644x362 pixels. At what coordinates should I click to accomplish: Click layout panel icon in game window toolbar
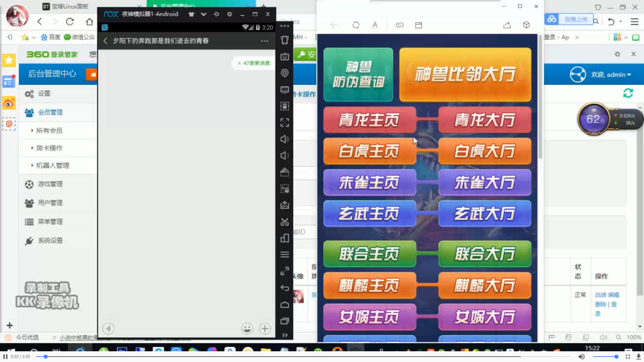tap(418, 25)
